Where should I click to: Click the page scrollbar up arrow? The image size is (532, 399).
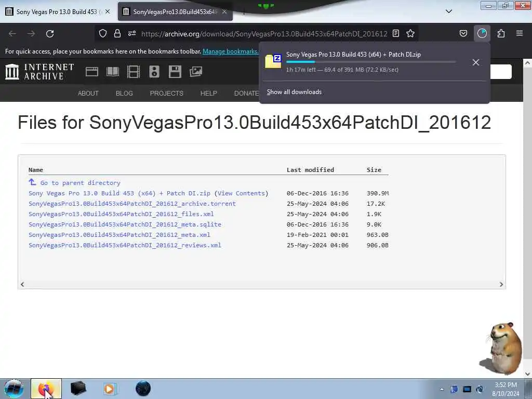click(527, 63)
